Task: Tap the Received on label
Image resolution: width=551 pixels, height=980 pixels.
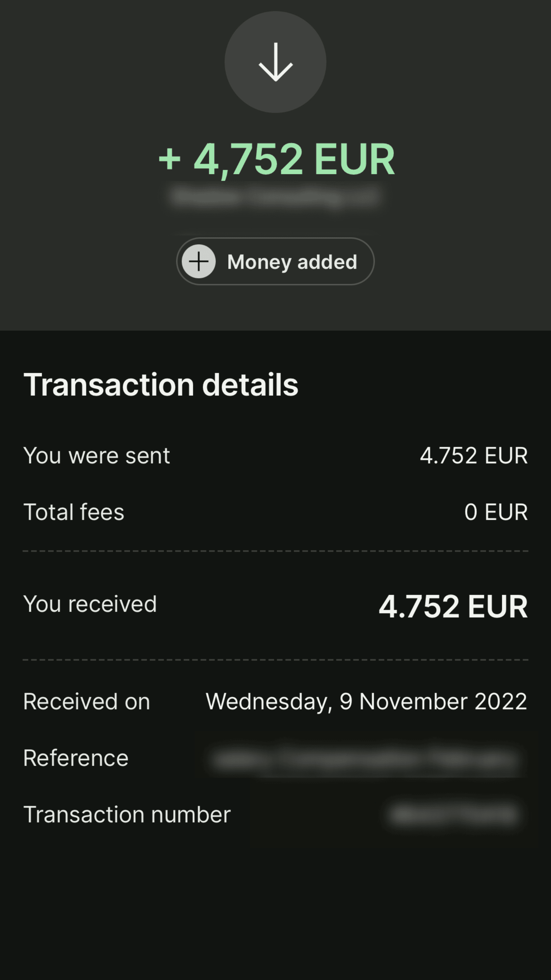Action: coord(87,701)
